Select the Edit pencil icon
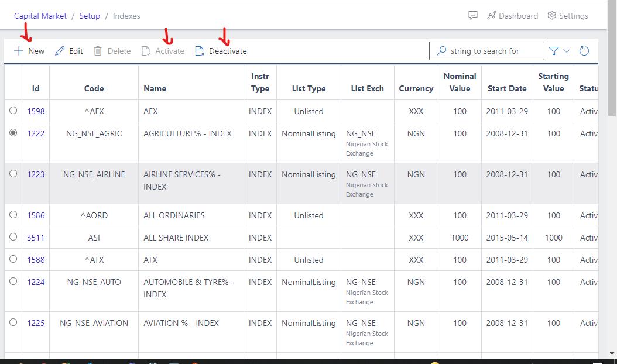 (x=68, y=51)
